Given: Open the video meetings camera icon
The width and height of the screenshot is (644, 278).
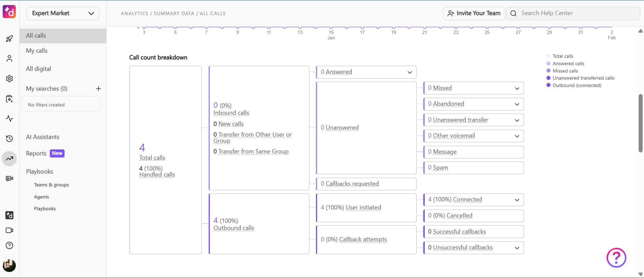Looking at the screenshot, I should tap(9, 230).
